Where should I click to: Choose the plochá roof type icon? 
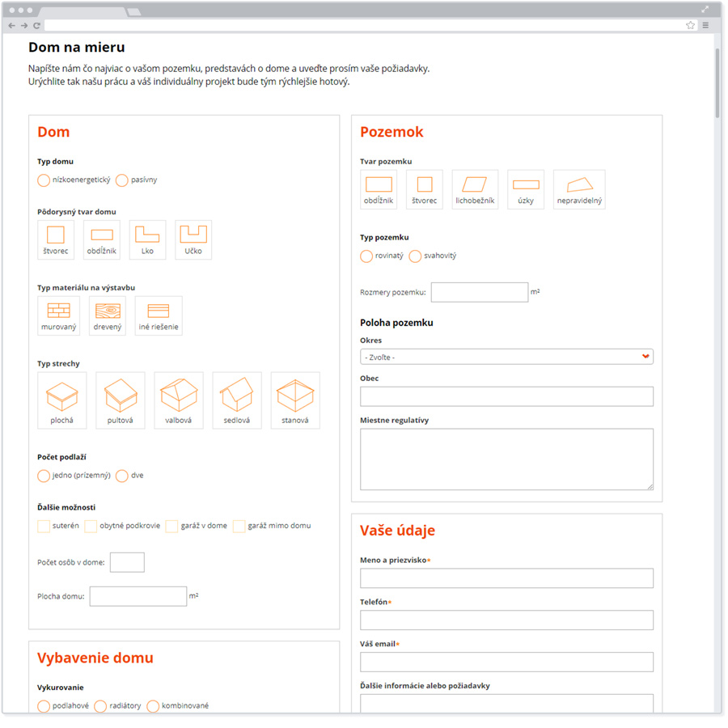coord(61,400)
